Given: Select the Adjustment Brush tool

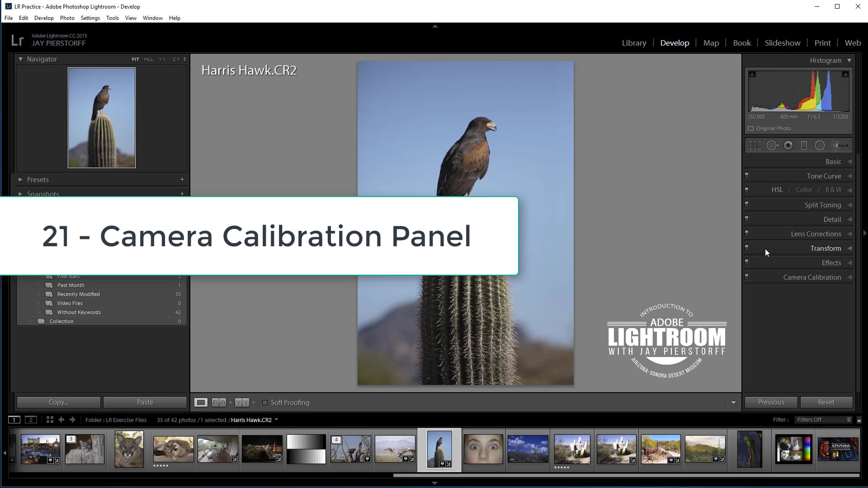Looking at the screenshot, I should [839, 145].
